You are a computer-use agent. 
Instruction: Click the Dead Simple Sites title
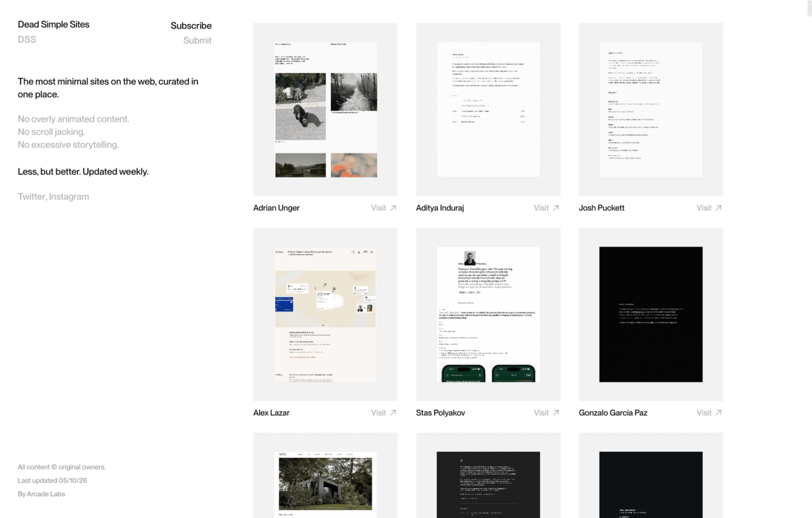(54, 25)
